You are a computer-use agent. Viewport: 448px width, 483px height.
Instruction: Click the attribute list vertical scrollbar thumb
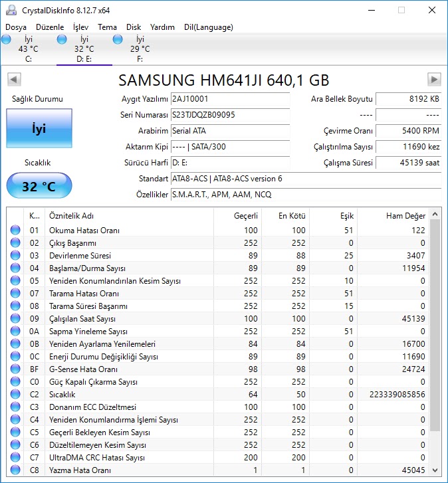[x=435, y=326]
